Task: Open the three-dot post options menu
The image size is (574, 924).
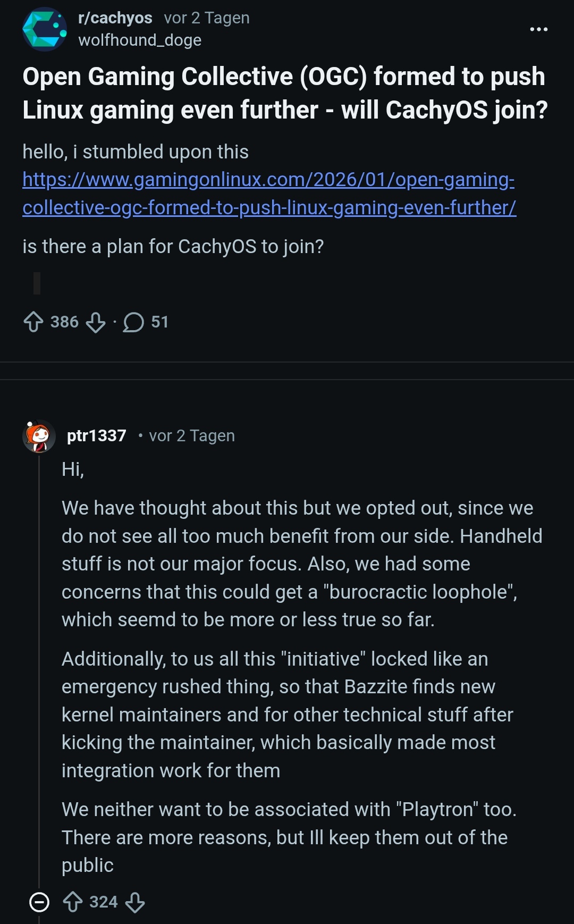Action: coord(538,29)
